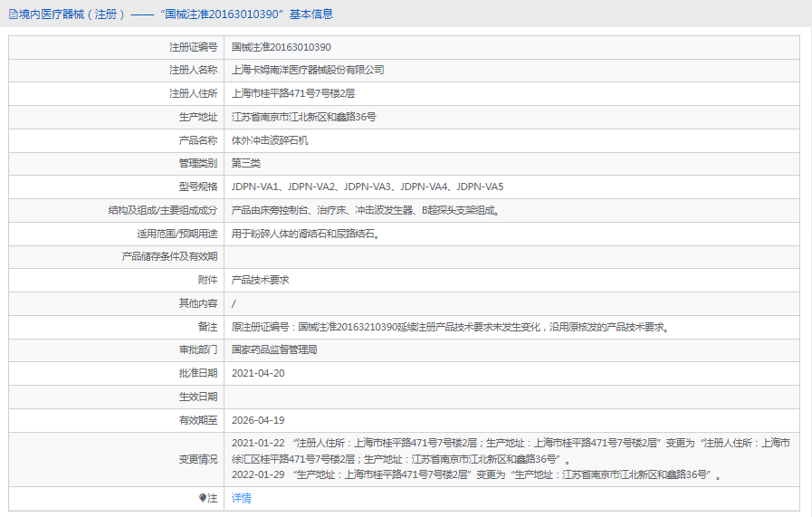Select management class value 第三类
The height and width of the screenshot is (517, 812).
point(246,163)
